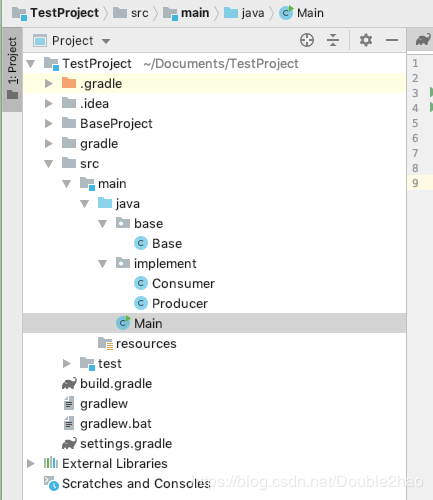This screenshot has width=433, height=500.
Task: Click the Collapse All icon in Project toolbar
Action: pos(333,40)
